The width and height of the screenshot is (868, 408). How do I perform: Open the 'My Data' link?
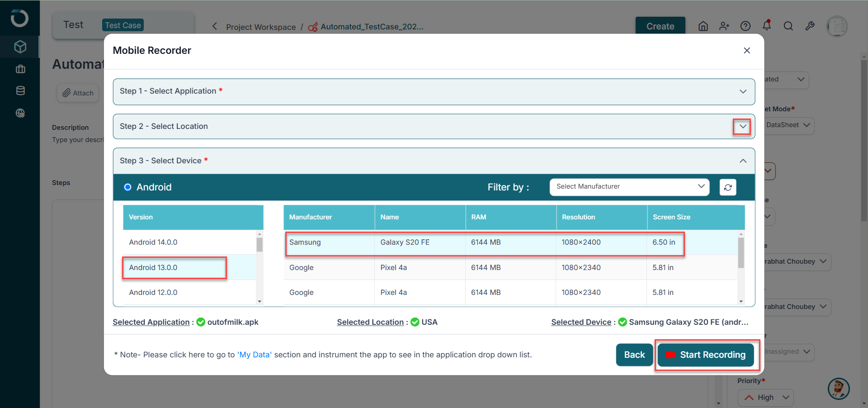[x=255, y=355]
